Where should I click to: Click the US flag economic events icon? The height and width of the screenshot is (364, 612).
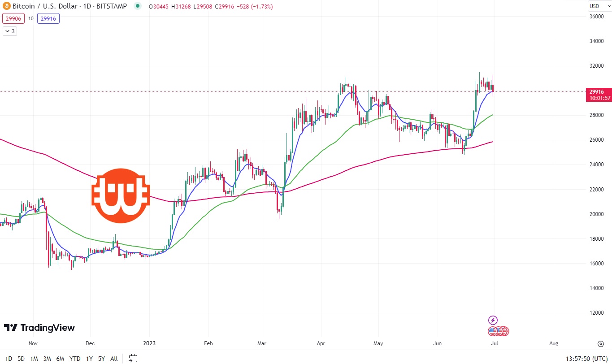point(493,331)
